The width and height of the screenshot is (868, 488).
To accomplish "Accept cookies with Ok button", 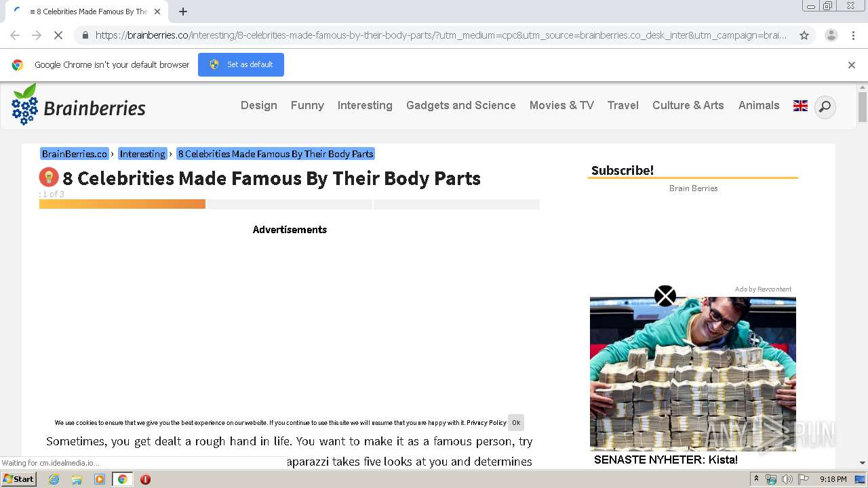I will click(x=516, y=422).
